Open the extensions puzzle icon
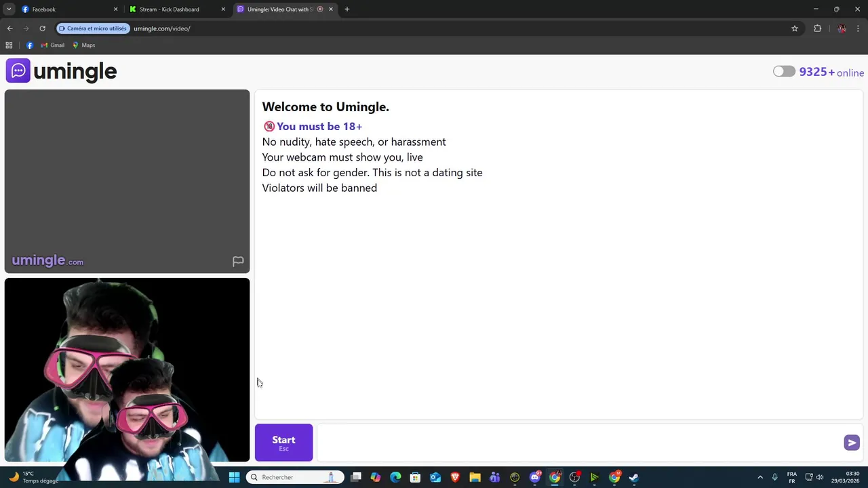 click(x=817, y=28)
